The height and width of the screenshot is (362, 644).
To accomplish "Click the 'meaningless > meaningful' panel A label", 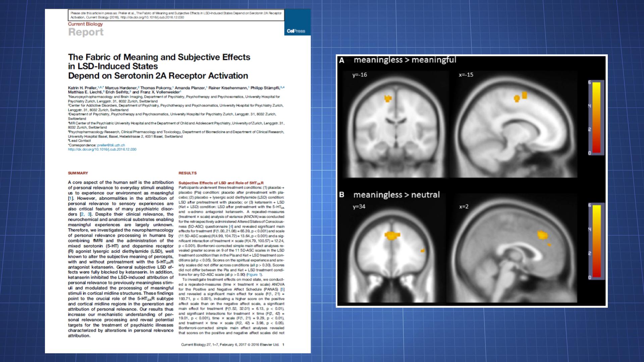I will (405, 60).
